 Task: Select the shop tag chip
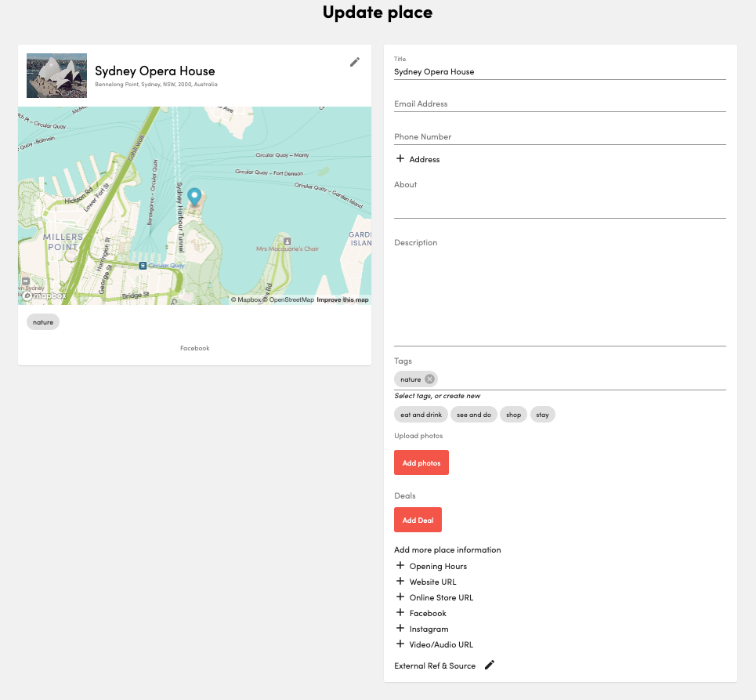click(x=513, y=415)
